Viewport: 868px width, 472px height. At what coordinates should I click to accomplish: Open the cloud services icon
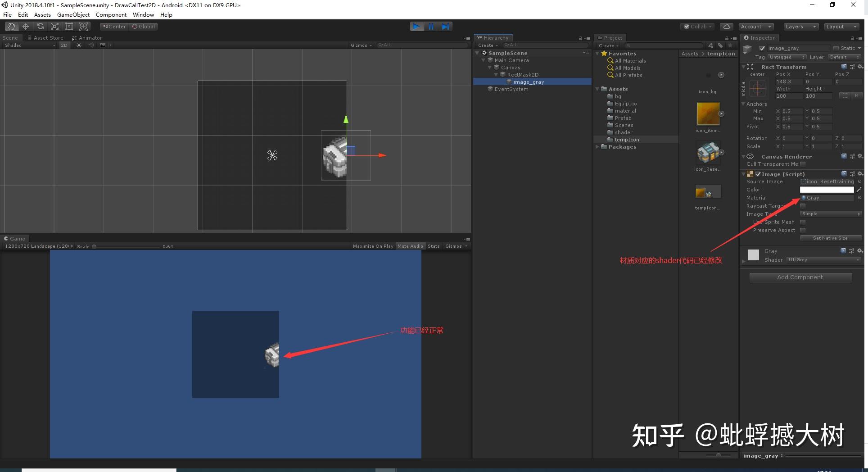pyautogui.click(x=726, y=27)
